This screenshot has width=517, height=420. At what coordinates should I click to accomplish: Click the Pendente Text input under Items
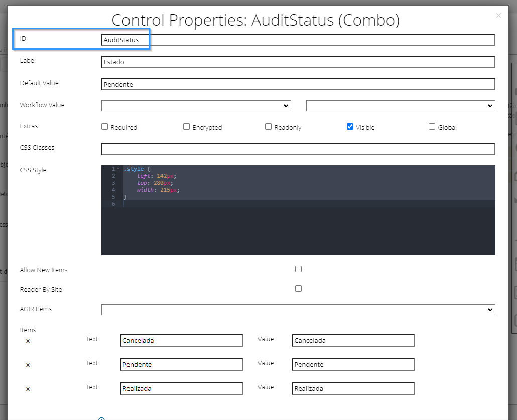[x=182, y=365]
